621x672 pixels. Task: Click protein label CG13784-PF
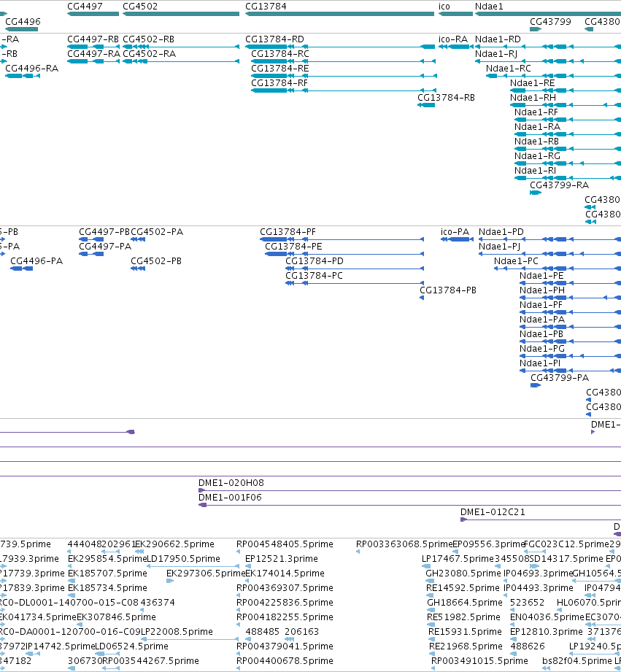coord(288,232)
